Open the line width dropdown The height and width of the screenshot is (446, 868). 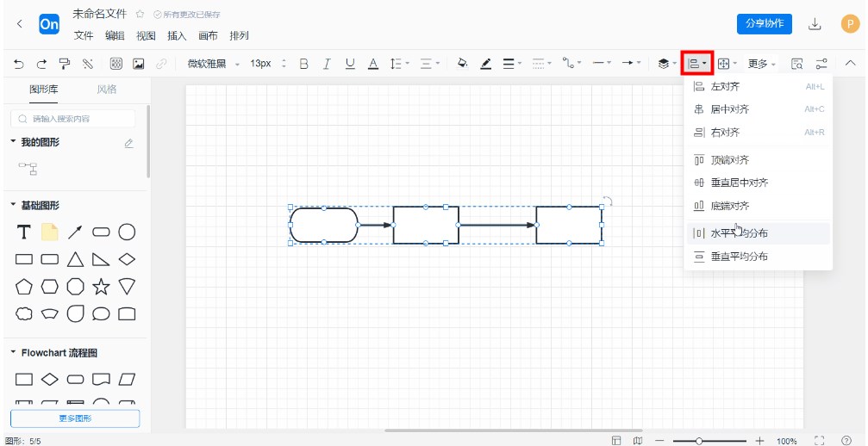[512, 64]
